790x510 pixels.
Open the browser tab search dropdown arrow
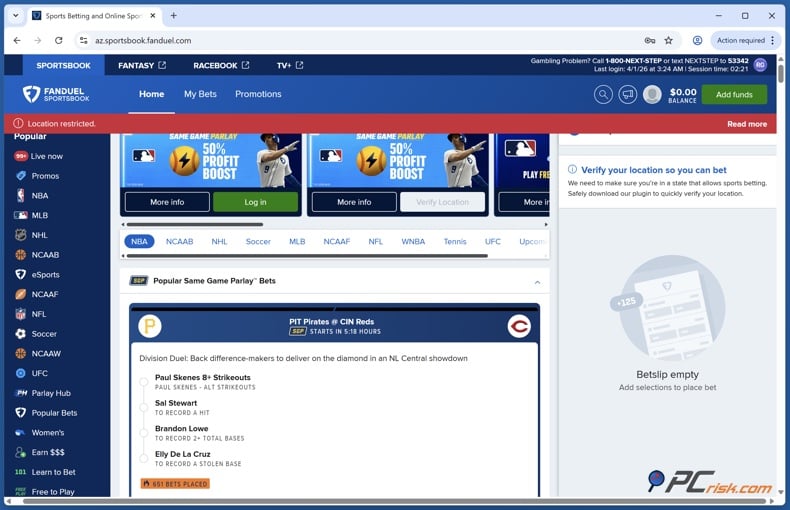16,16
